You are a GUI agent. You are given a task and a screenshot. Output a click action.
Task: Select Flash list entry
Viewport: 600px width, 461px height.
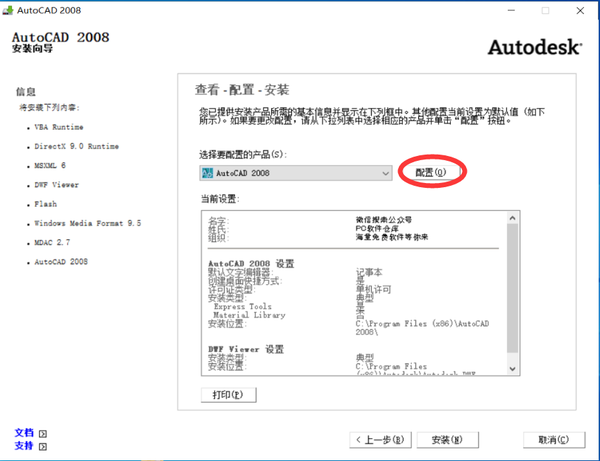coord(46,204)
